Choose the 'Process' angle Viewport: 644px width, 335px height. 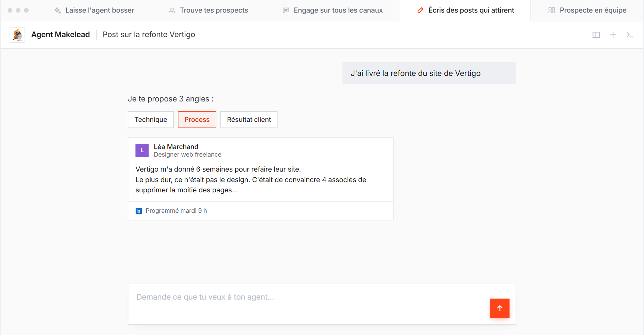pyautogui.click(x=197, y=119)
